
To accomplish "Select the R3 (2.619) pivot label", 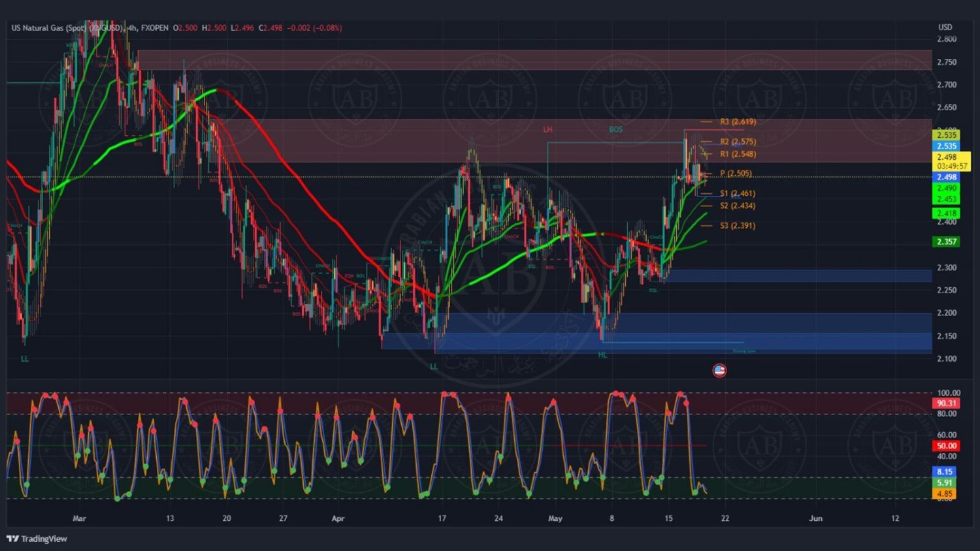I will point(738,122).
